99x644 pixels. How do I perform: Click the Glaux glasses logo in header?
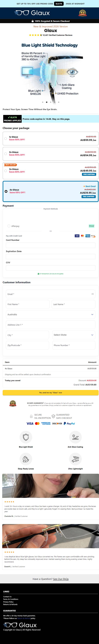point(32,13)
